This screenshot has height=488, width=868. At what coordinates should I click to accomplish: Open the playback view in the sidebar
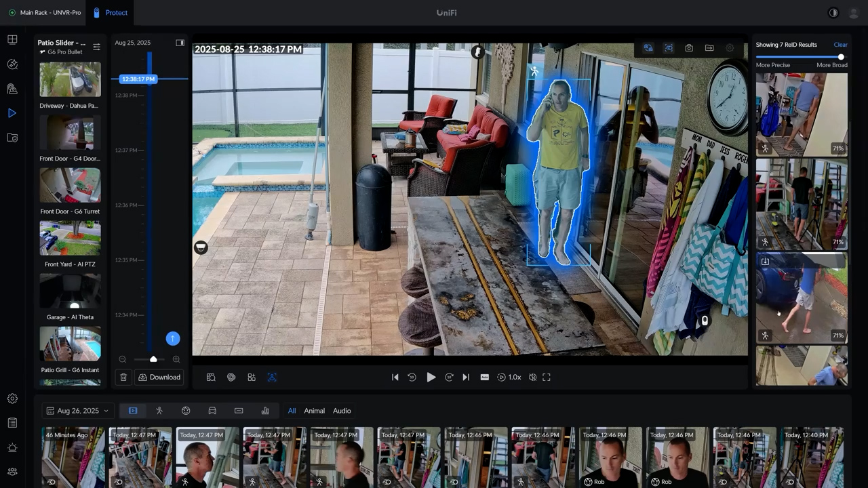click(12, 113)
